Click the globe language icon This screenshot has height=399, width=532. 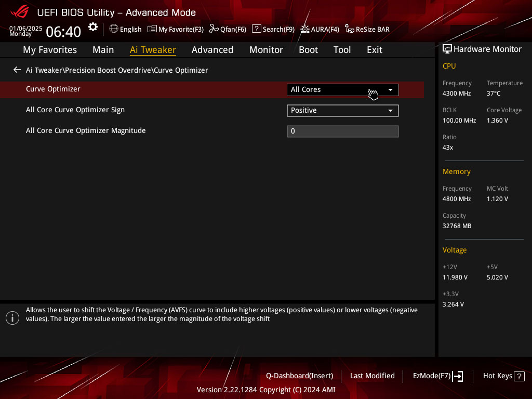tap(114, 29)
